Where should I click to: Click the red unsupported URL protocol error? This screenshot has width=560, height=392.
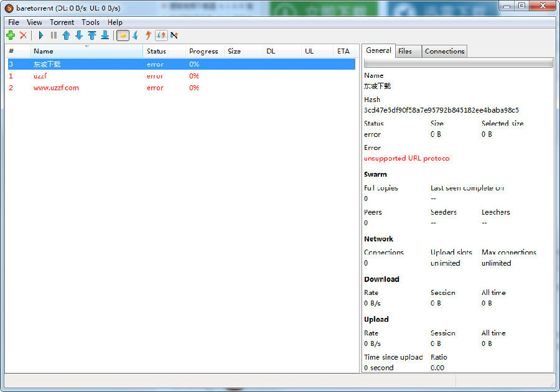[406, 158]
